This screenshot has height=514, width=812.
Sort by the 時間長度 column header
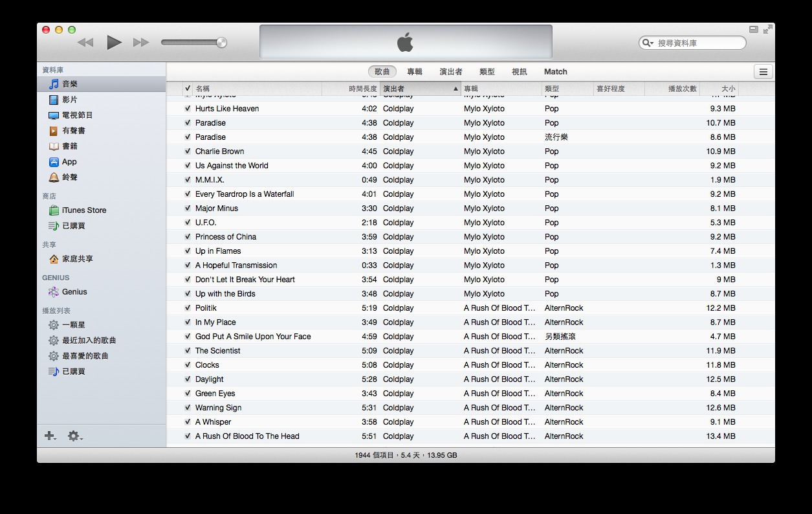click(351, 89)
